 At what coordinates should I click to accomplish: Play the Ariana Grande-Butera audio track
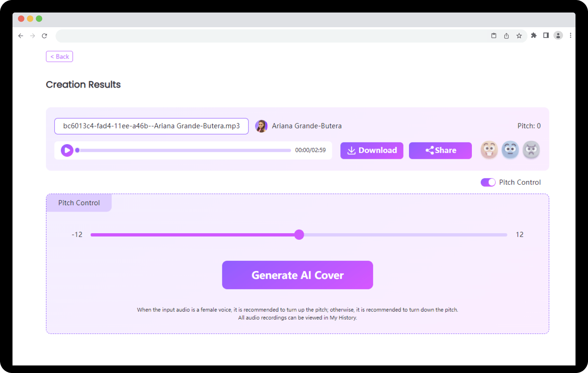coord(67,150)
